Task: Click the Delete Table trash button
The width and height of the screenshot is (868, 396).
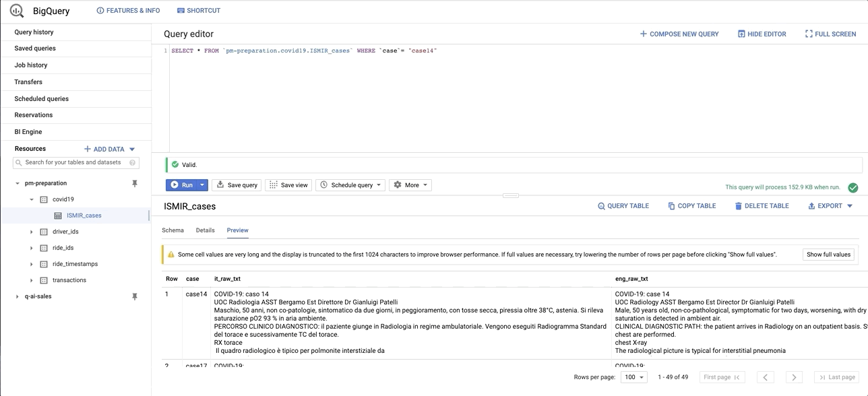Action: (x=761, y=206)
